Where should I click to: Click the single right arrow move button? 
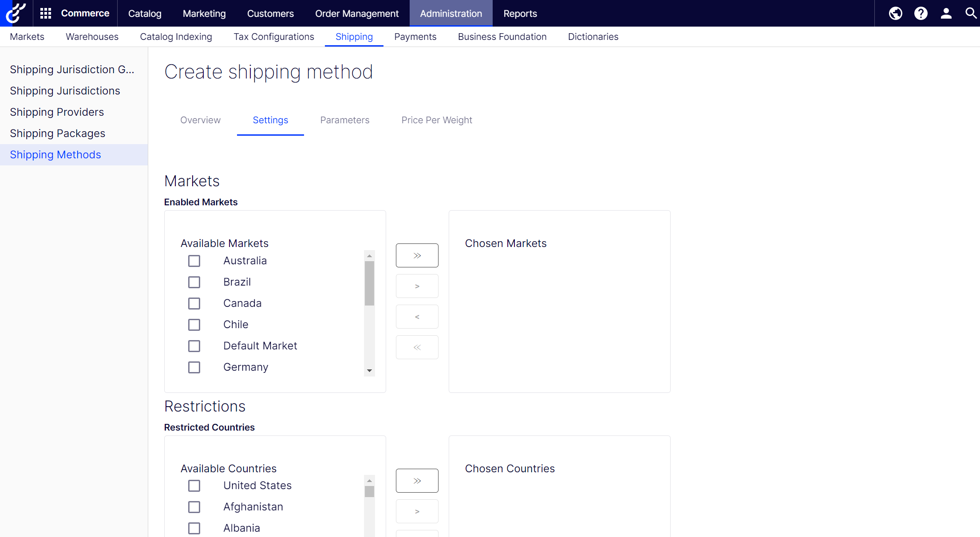pyautogui.click(x=418, y=286)
